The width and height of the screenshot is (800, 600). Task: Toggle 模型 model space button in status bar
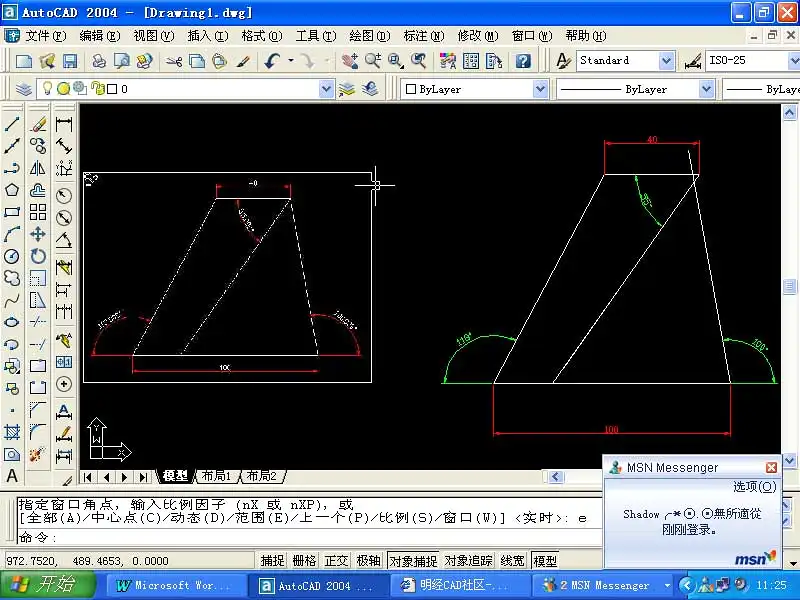pyautogui.click(x=545, y=561)
